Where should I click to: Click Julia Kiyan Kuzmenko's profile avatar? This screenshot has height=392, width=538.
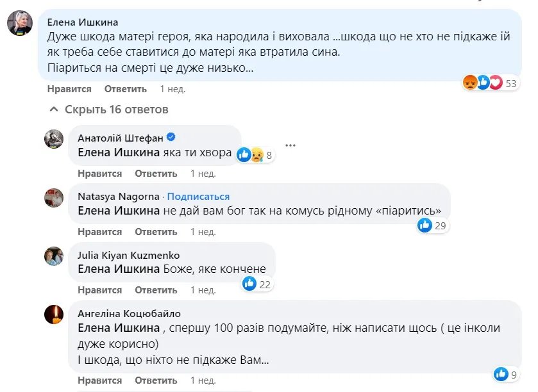point(54,256)
